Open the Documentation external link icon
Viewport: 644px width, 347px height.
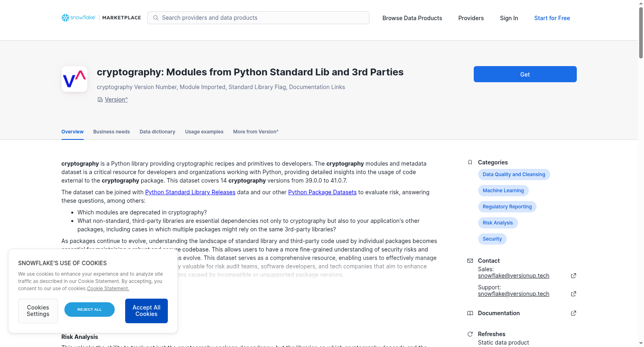tap(574, 313)
